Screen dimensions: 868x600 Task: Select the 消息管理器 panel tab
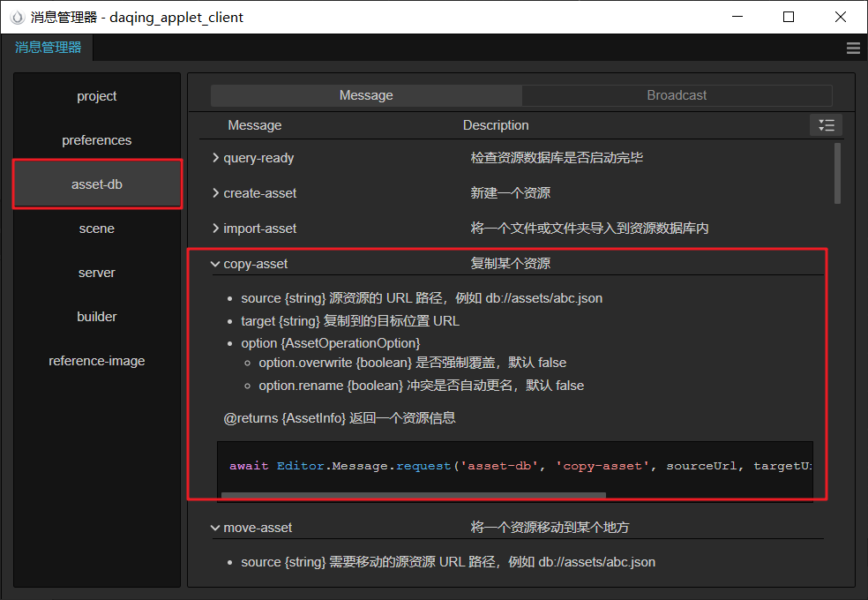pyautogui.click(x=48, y=48)
